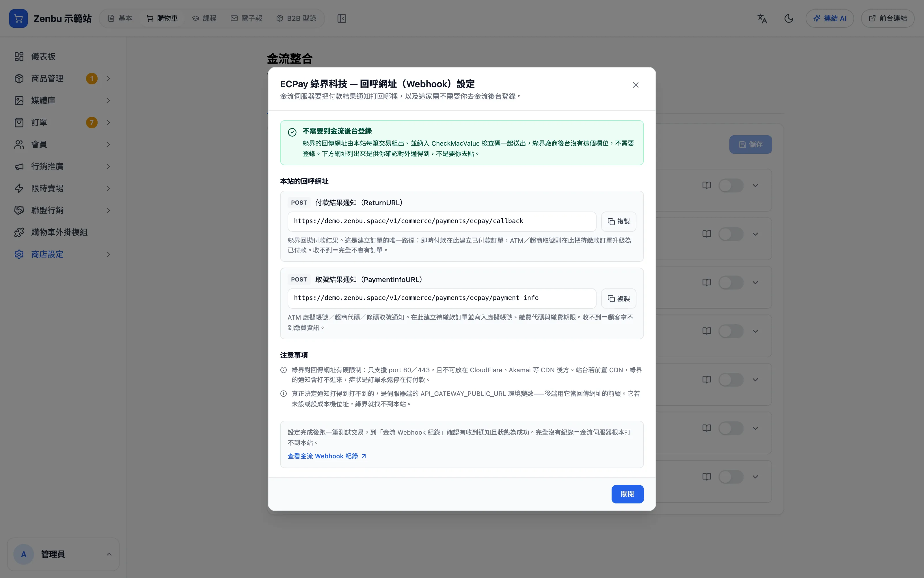Open 查看金流 Webhook 紀錄 link
The height and width of the screenshot is (578, 924).
327,456
